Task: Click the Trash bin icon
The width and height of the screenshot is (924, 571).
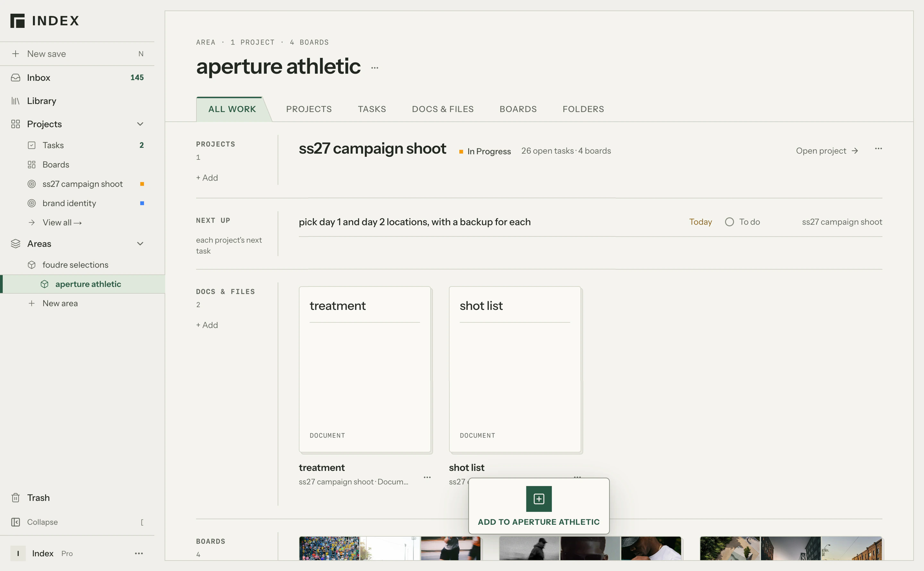Action: coord(15,498)
